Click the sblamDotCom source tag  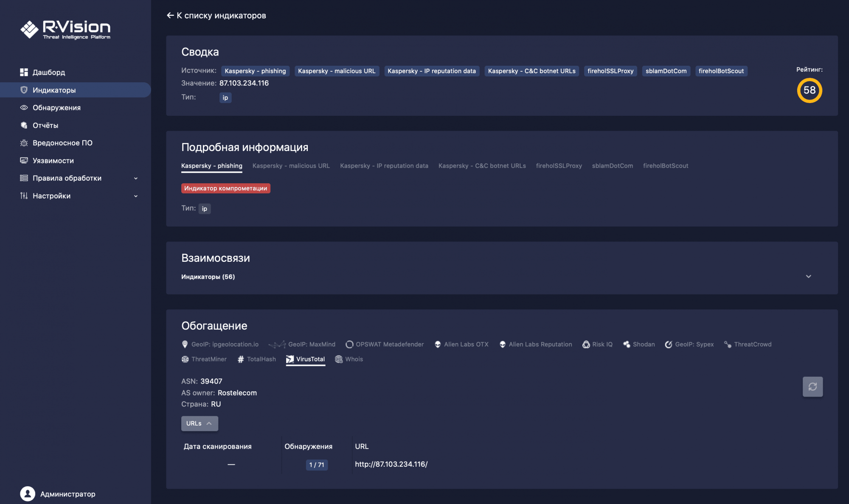coord(666,71)
